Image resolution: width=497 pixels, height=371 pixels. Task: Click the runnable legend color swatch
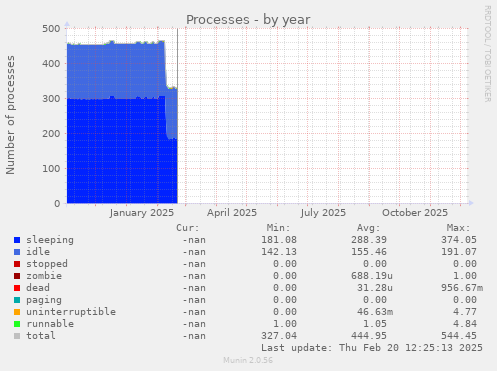click(x=17, y=324)
